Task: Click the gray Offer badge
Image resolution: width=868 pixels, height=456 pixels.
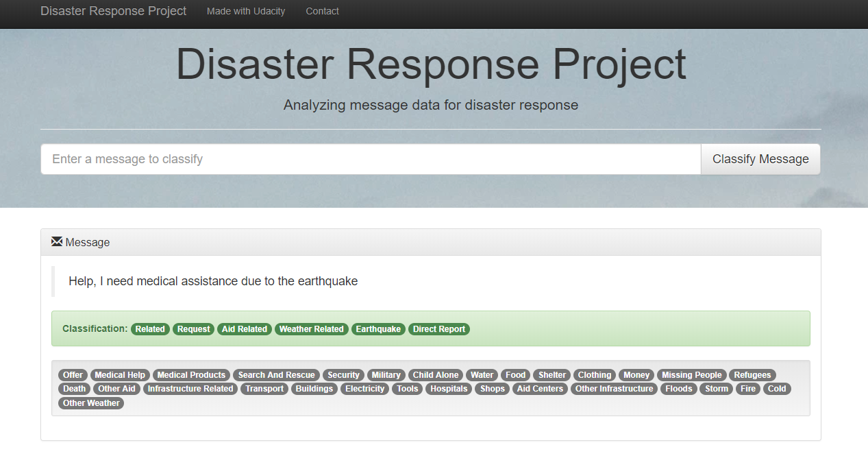Action: (x=73, y=375)
